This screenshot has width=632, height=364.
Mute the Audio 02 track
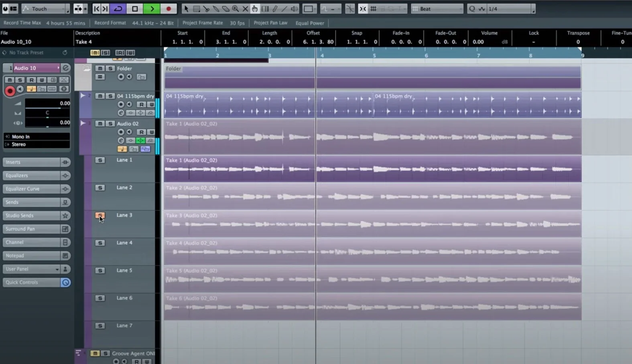pyautogui.click(x=100, y=124)
